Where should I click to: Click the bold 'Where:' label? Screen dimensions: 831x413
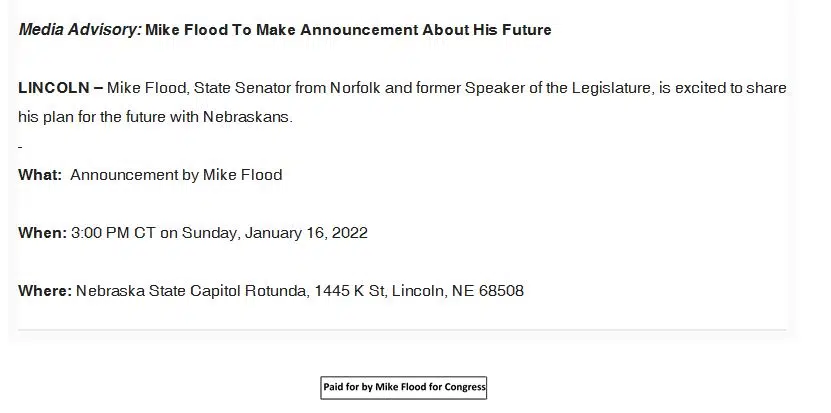[x=45, y=291]
